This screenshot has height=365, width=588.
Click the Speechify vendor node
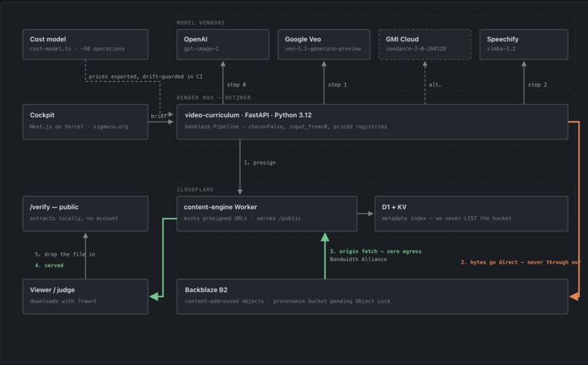[x=524, y=44]
